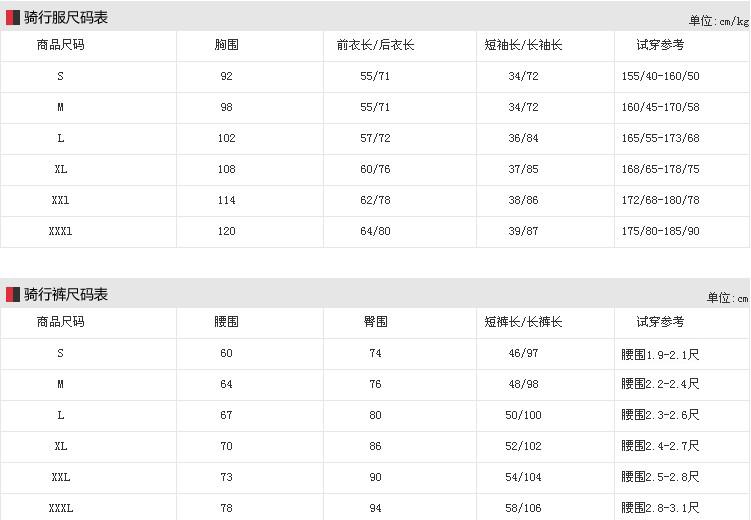Click the 34/72 sleeve length for size S

(x=523, y=76)
